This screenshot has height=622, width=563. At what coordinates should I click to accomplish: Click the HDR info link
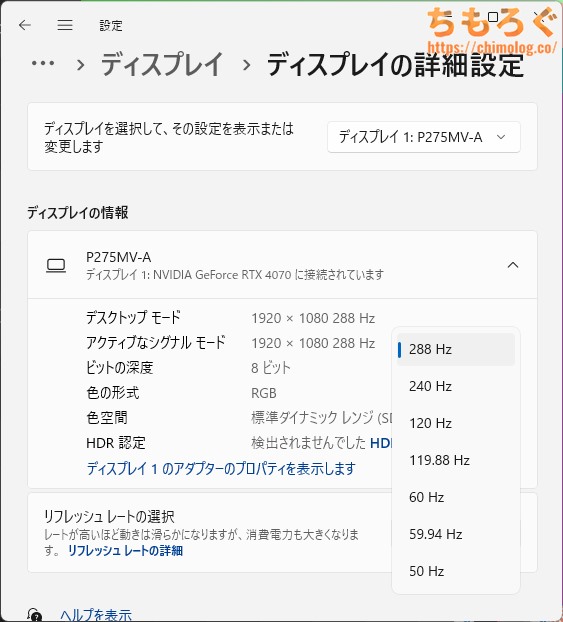point(381,443)
